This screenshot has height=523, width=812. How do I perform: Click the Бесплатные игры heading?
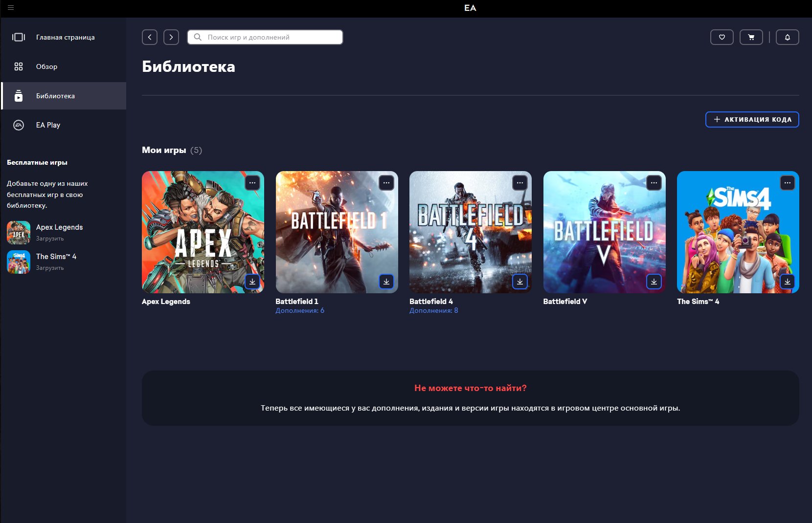point(37,162)
